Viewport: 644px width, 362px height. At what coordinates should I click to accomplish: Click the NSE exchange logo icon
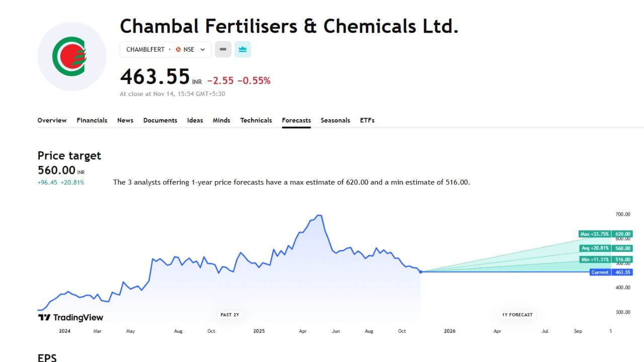(x=178, y=49)
